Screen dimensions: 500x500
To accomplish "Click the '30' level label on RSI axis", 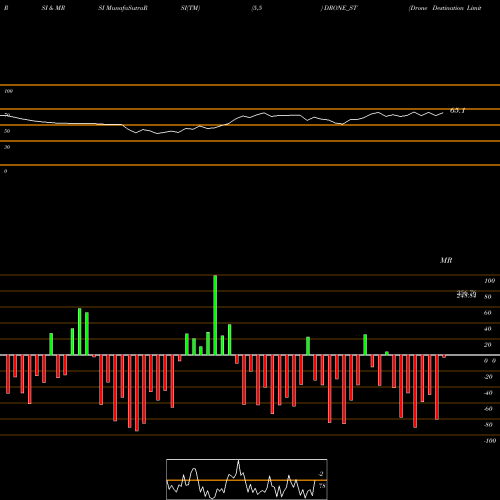I will [x=7, y=147].
